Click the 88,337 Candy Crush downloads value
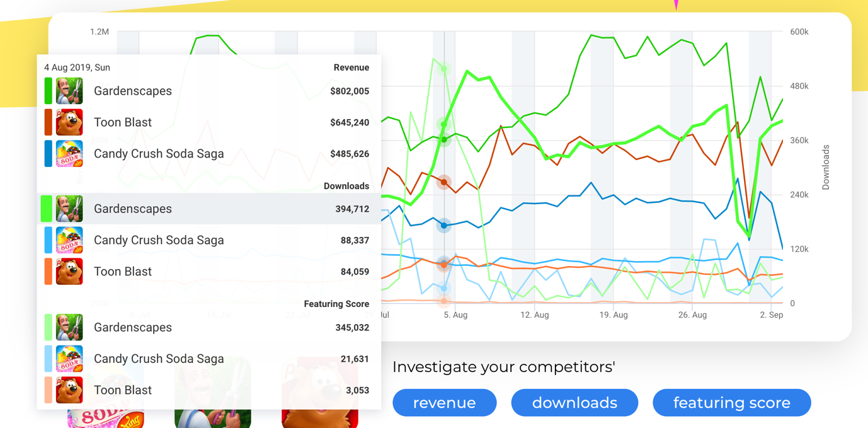 (355, 241)
